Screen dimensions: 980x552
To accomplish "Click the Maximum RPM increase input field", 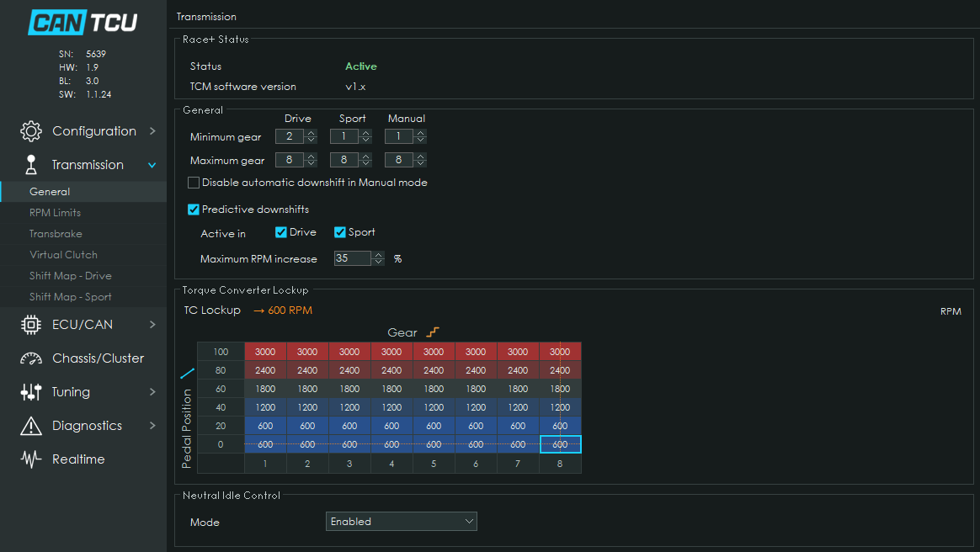I will [353, 258].
